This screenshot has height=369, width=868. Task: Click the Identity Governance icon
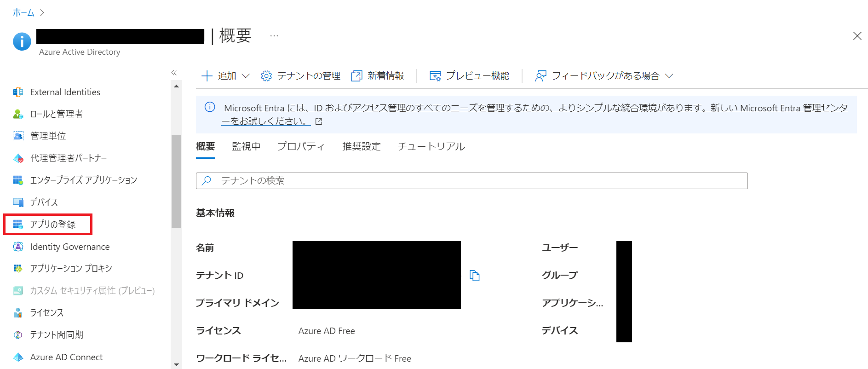[18, 247]
